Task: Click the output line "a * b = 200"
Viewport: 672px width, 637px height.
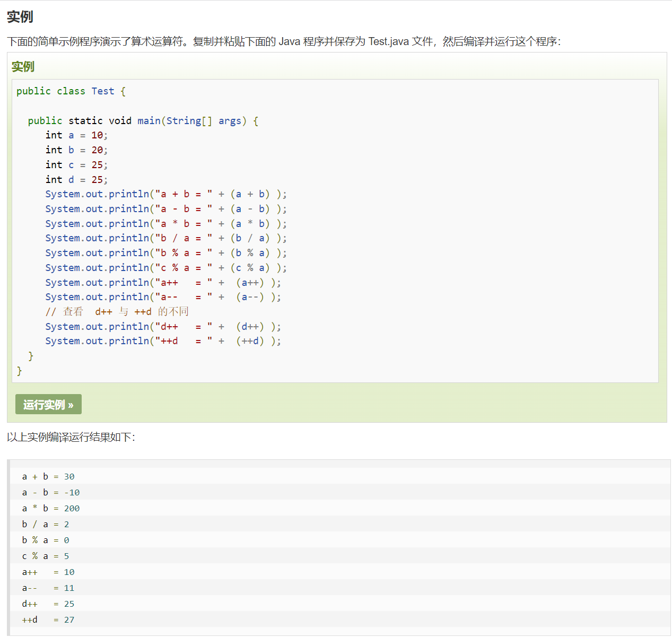Action: [x=51, y=509]
